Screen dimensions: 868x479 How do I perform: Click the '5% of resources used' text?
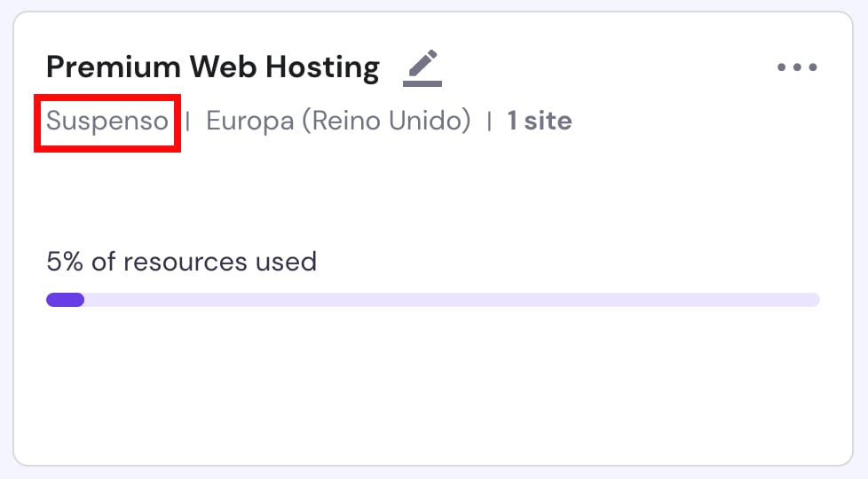(x=181, y=262)
